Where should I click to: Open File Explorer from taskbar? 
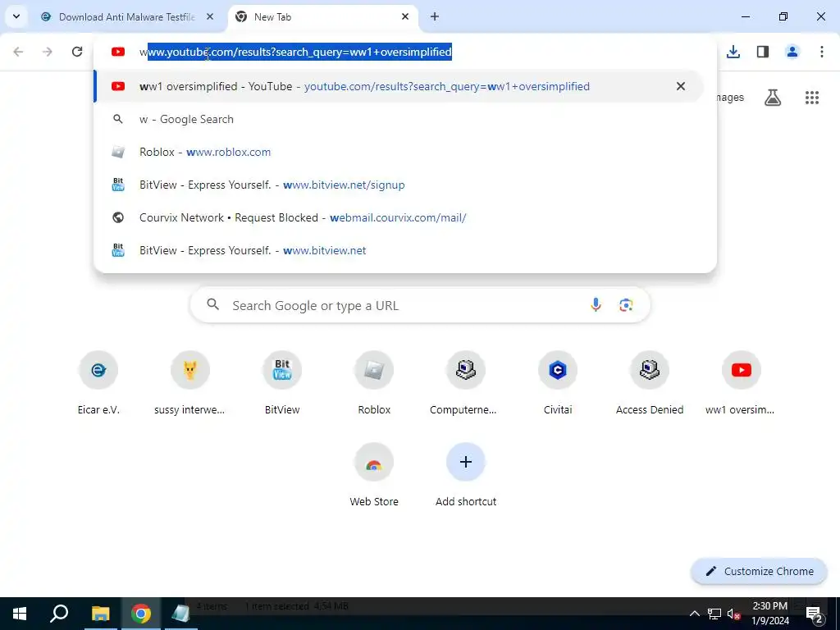point(100,614)
